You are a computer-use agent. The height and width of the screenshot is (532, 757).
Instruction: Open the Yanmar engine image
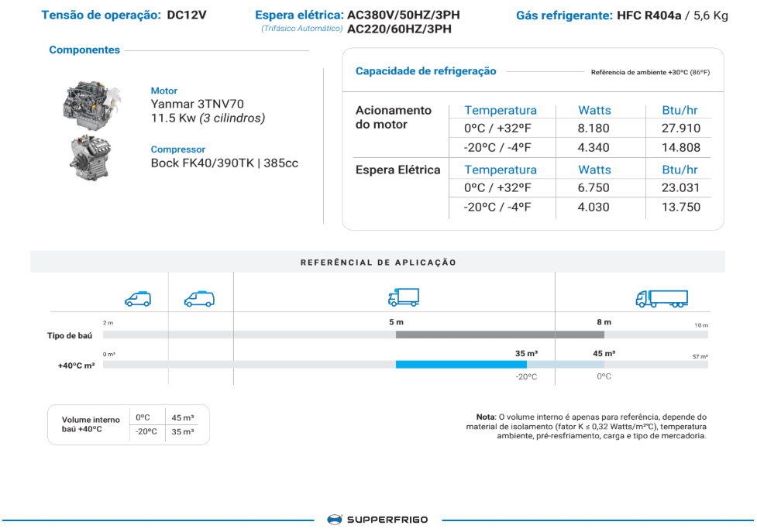(91, 103)
